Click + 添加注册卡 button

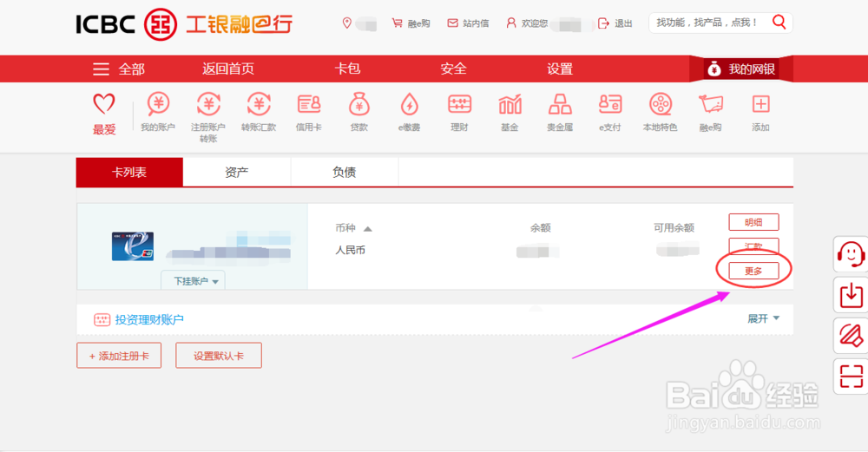click(x=119, y=356)
